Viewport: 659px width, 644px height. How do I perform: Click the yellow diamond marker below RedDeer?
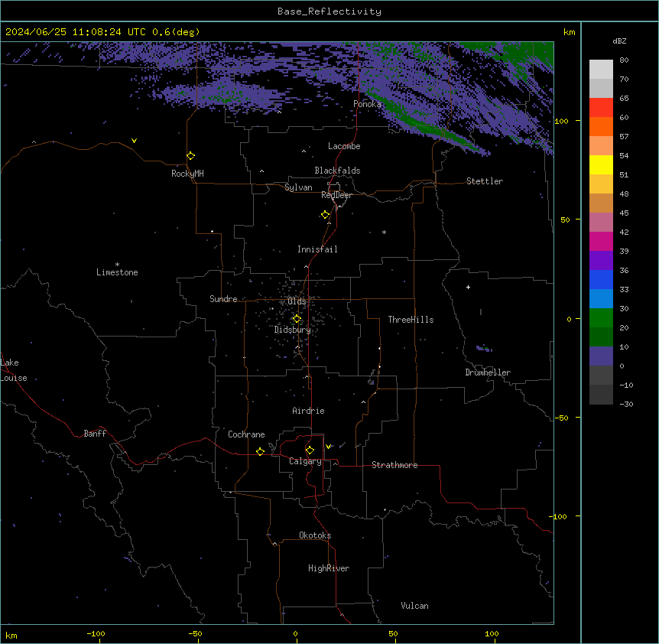coord(326,215)
